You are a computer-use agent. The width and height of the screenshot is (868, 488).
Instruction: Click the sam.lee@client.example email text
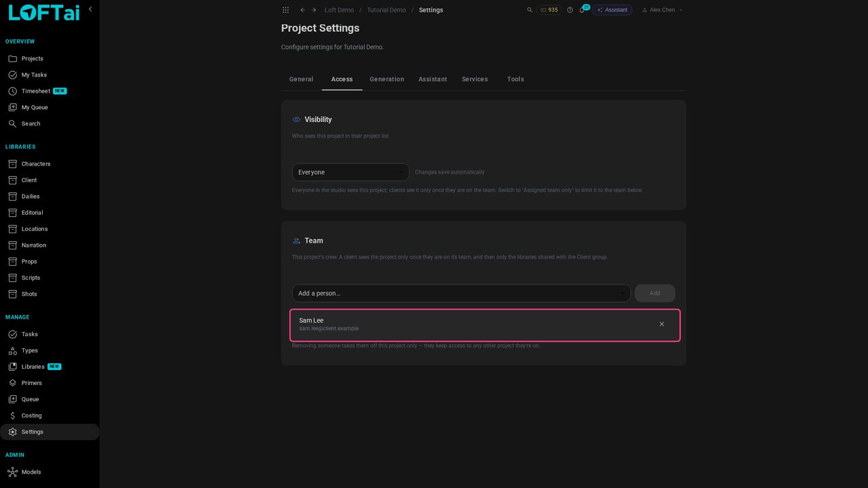[x=329, y=329]
